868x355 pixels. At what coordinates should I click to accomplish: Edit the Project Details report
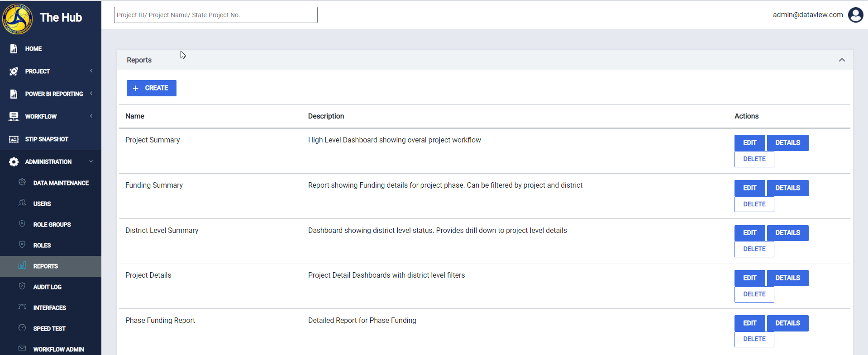point(749,278)
